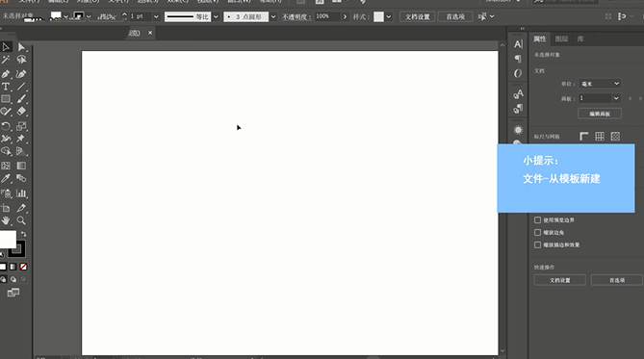Open the Paragraph panel icon
Screen dimensions: 644x359
pos(518,59)
